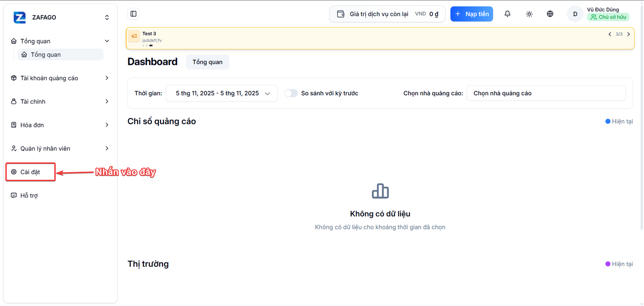Screen dimensions: 644x306
Task: Switch theme with the sun icon
Action: (529, 14)
